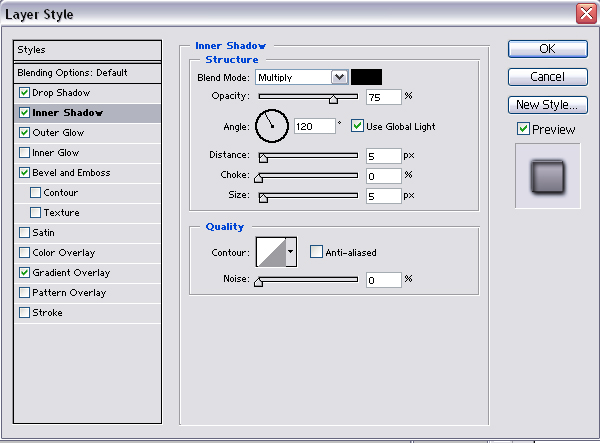Toggle Use Global Light checkbox

pos(357,127)
